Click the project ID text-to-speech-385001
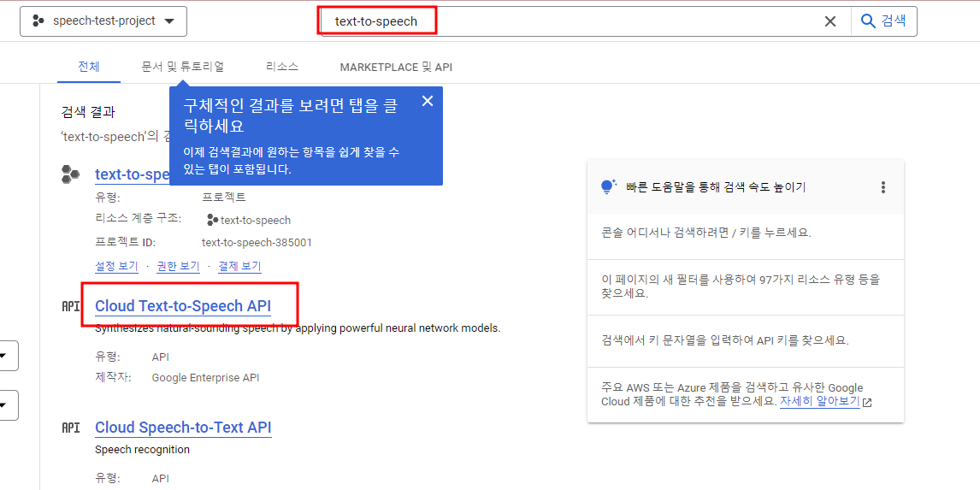The width and height of the screenshot is (980, 490). tap(257, 243)
